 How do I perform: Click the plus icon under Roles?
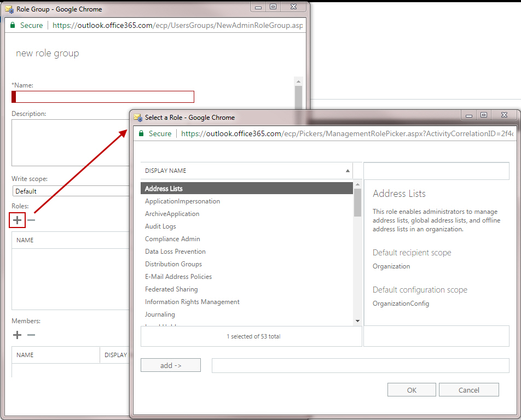coord(18,220)
